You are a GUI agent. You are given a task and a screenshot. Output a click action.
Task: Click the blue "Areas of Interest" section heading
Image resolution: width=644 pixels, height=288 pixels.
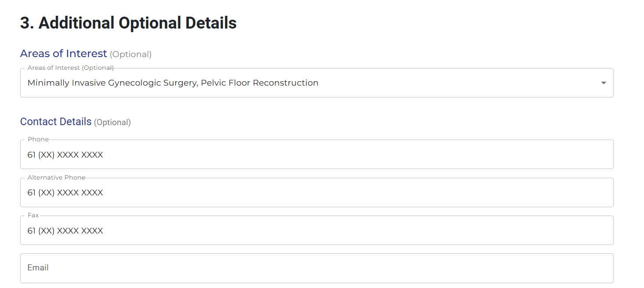click(64, 54)
